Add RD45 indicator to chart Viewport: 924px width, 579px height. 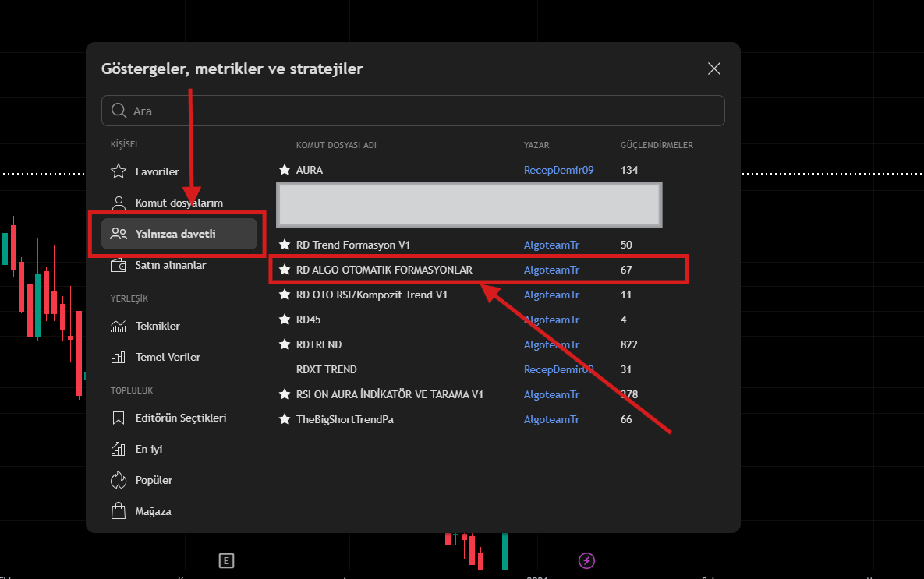308,320
